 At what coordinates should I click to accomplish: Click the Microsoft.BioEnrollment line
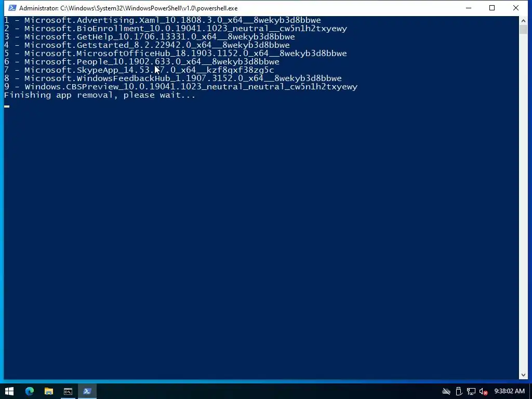pos(176,29)
